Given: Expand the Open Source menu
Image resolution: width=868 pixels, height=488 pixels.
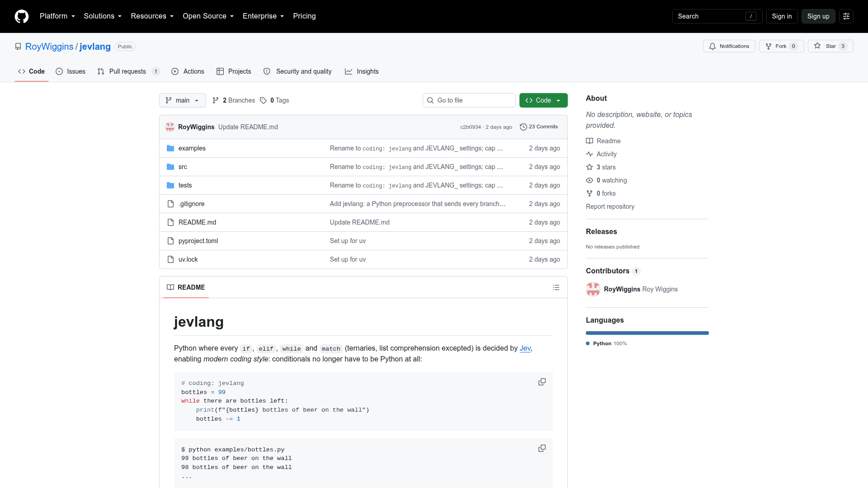Looking at the screenshot, I should tap(208, 16).
